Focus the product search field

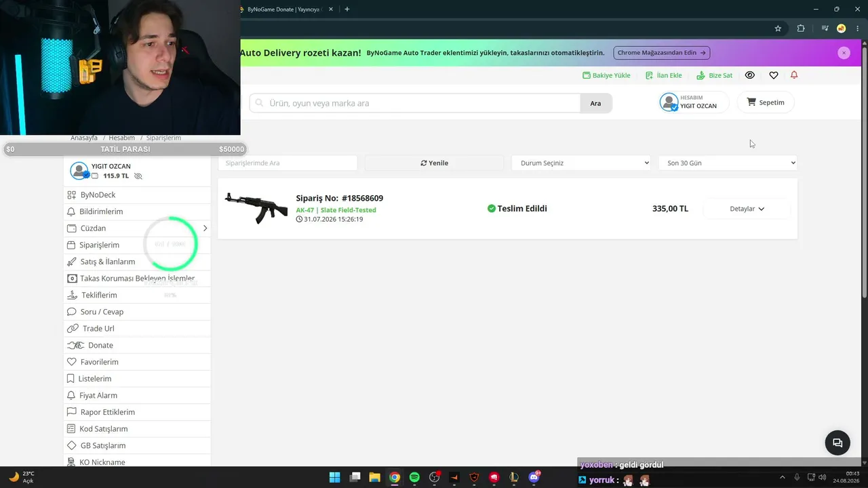(x=415, y=103)
